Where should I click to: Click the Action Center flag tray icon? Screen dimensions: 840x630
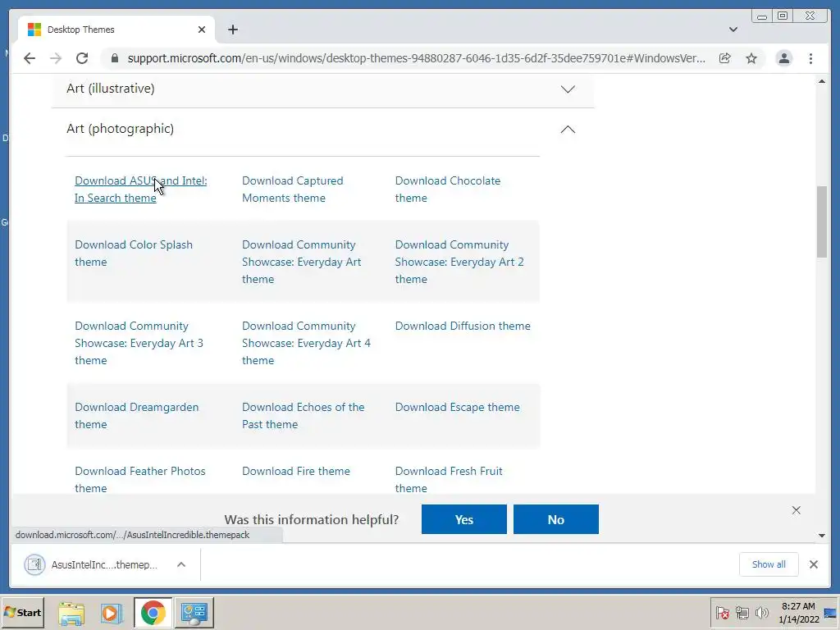(722, 612)
